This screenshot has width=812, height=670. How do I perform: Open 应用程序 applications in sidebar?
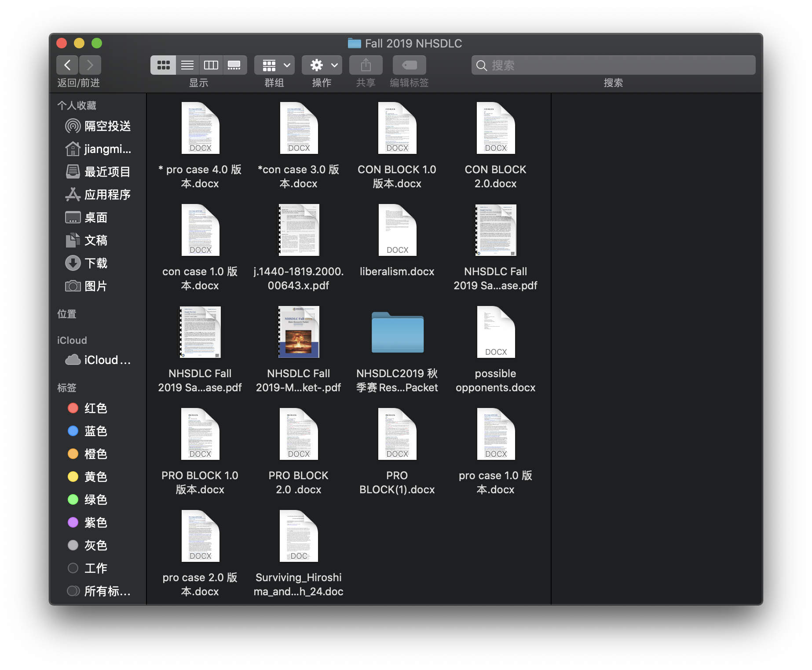pyautogui.click(x=98, y=195)
